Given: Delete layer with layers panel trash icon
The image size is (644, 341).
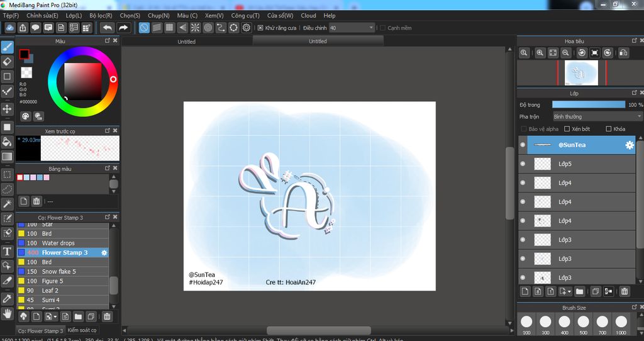Looking at the screenshot, I should pos(625,292).
